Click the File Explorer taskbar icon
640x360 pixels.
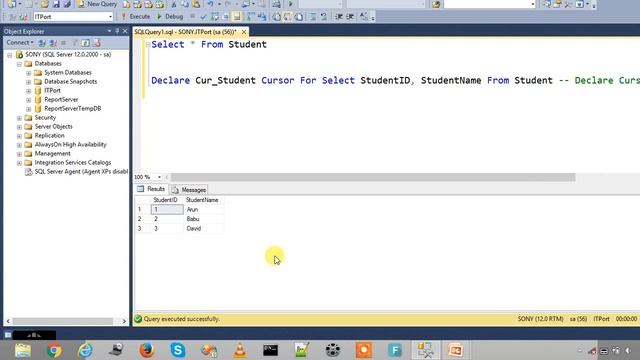(23, 350)
